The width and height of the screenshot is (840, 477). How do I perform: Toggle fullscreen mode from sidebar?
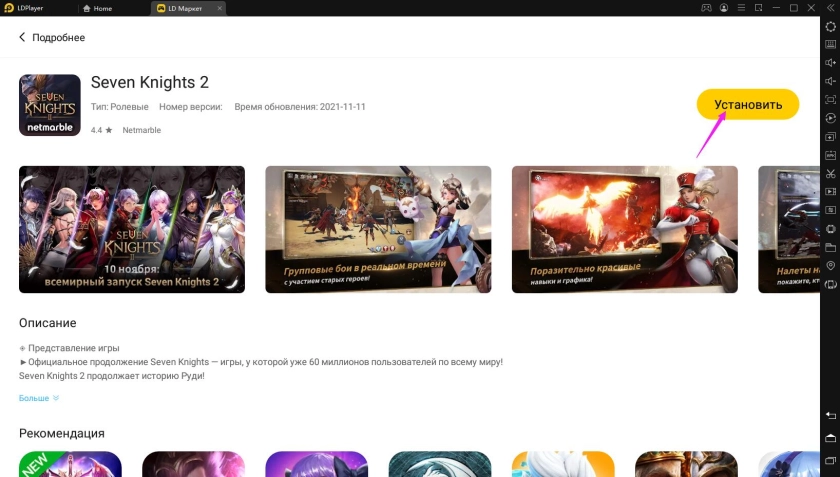coord(830,100)
